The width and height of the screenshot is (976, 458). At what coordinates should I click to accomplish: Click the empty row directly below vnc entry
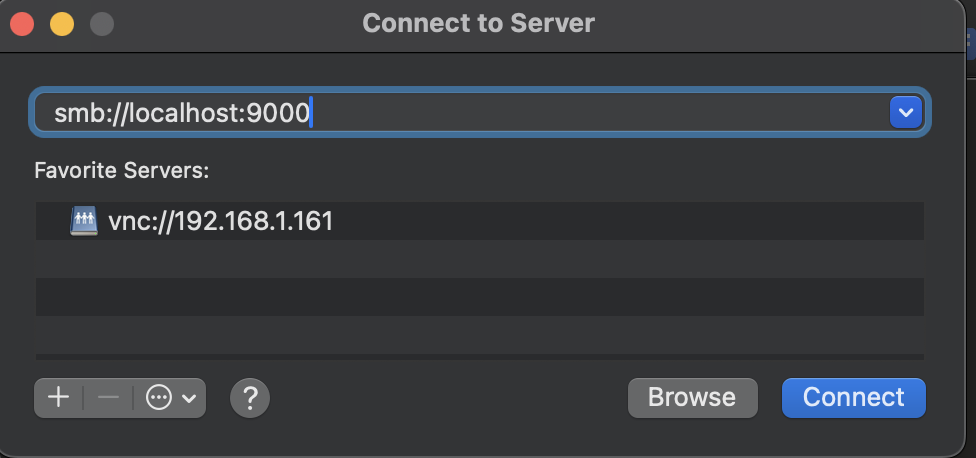coord(480,259)
